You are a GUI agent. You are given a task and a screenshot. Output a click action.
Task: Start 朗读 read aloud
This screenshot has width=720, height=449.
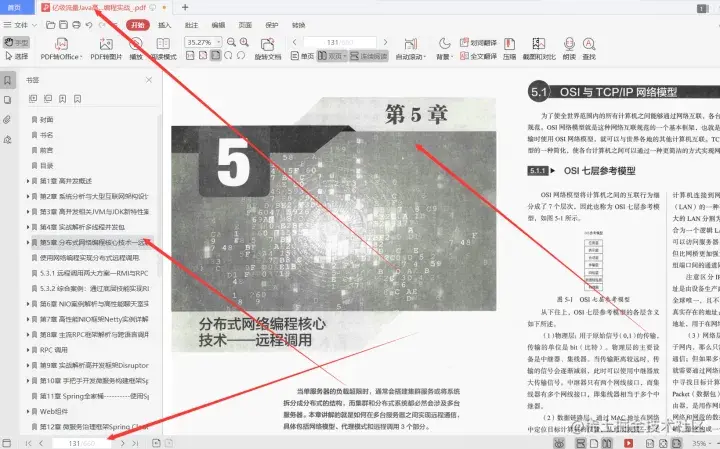tap(569, 49)
